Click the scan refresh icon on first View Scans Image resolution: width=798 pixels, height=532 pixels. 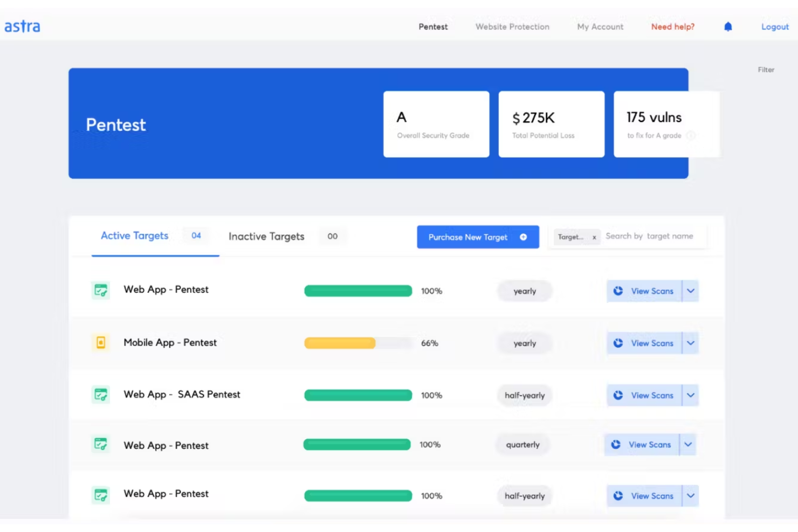pos(617,291)
